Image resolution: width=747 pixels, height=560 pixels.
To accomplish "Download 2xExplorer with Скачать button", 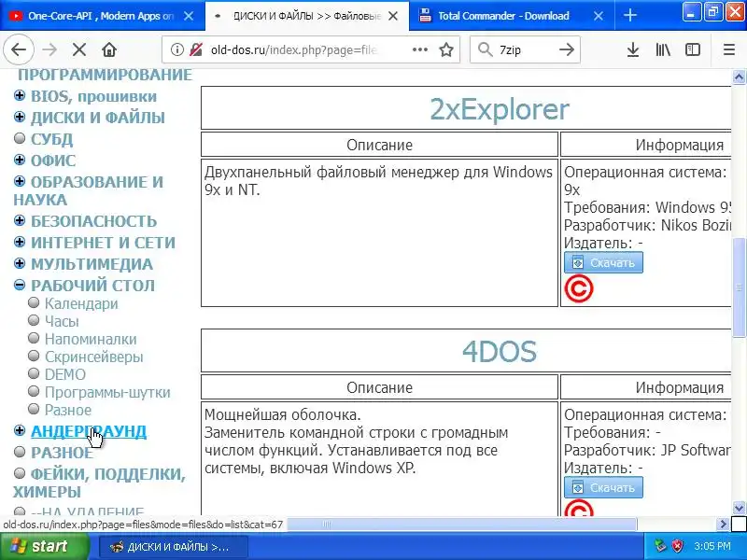I will [x=603, y=263].
